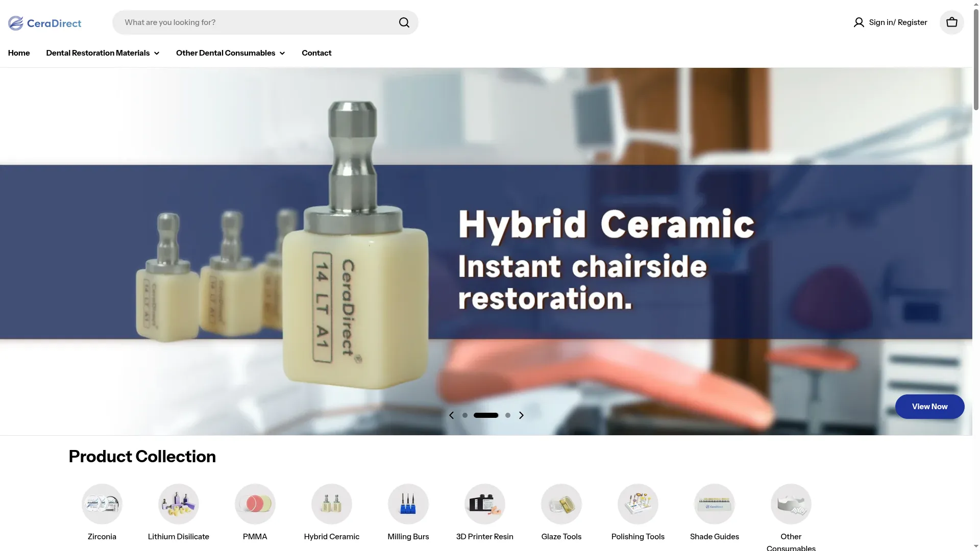Open the Shade Guides collection icon

715,504
